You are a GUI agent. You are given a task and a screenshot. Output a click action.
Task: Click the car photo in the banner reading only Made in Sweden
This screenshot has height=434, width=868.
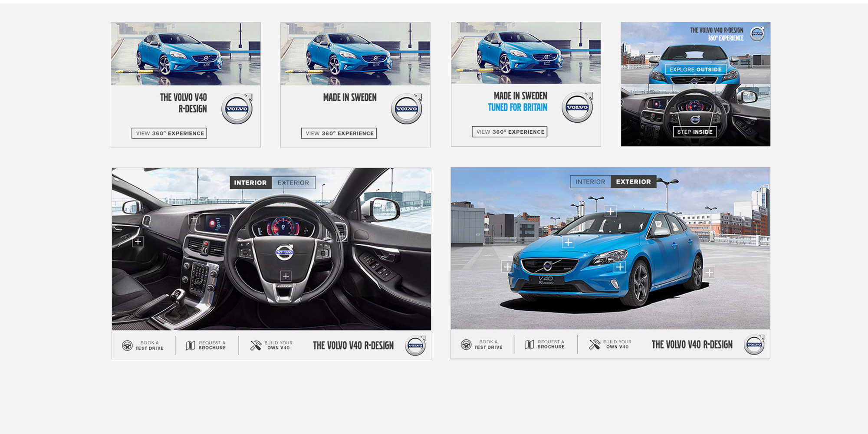click(355, 53)
